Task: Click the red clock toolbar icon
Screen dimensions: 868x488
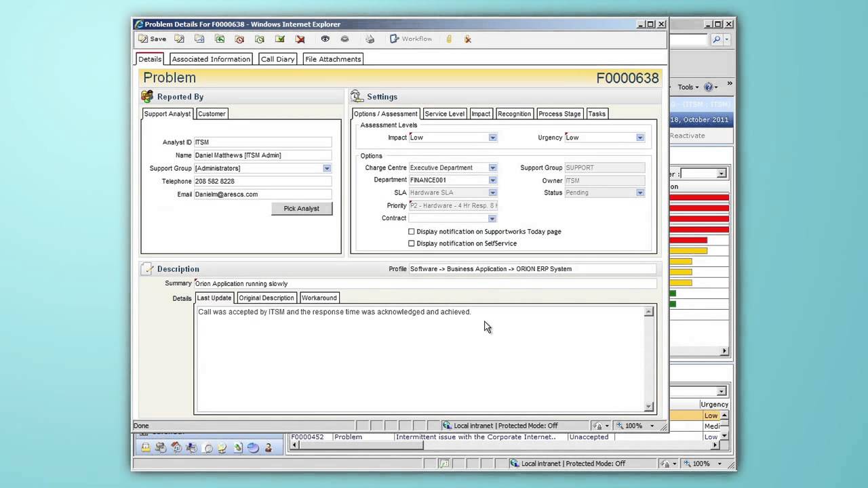Action: pyautogui.click(x=239, y=39)
